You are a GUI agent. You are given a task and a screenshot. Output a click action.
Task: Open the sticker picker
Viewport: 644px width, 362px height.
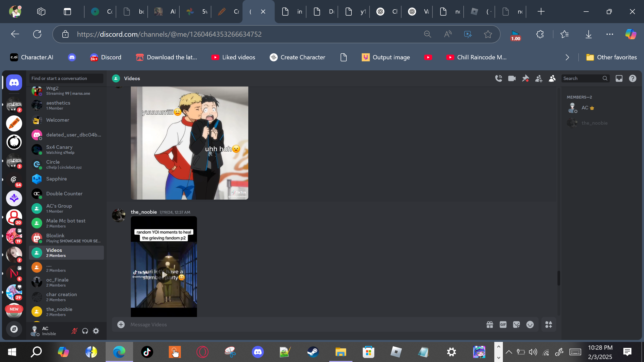click(x=516, y=325)
